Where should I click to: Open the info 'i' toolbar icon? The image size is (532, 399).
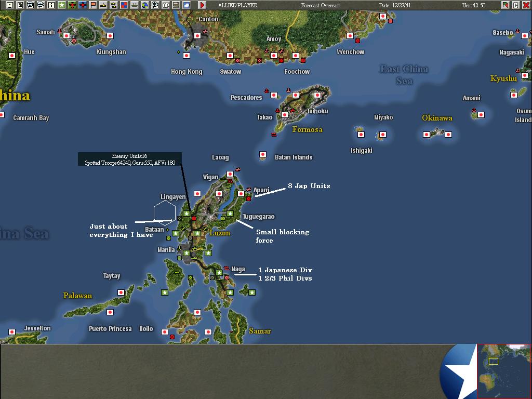(51, 5)
